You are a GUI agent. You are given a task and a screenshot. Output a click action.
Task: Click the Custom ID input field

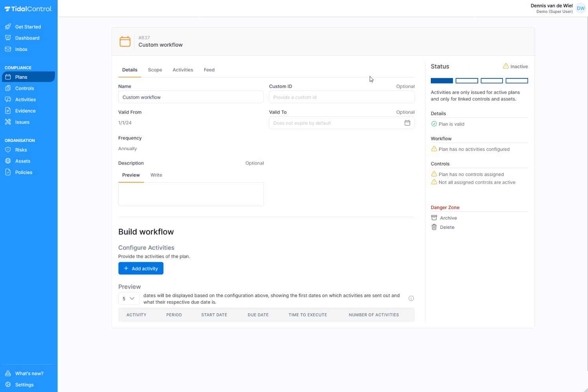(x=341, y=97)
